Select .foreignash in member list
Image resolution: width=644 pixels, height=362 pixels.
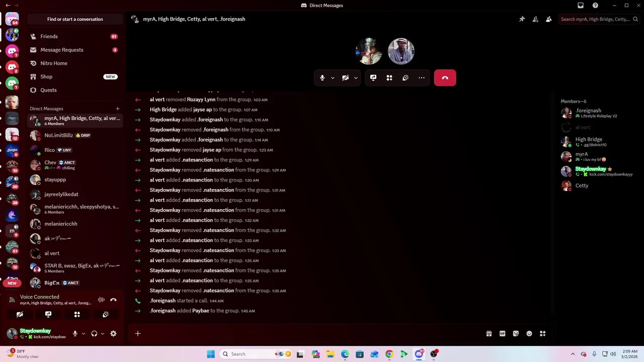598,113
